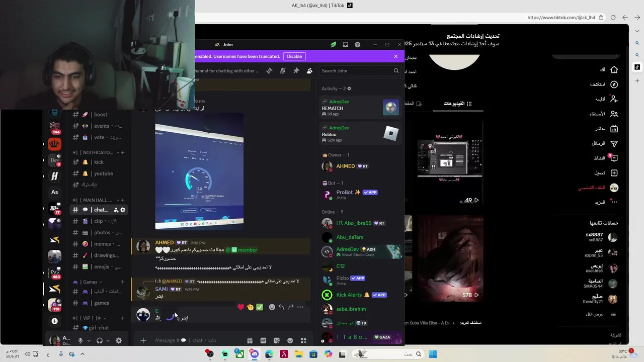The image size is (644, 362).
Task: Open the boost channel
Action: 99,115
